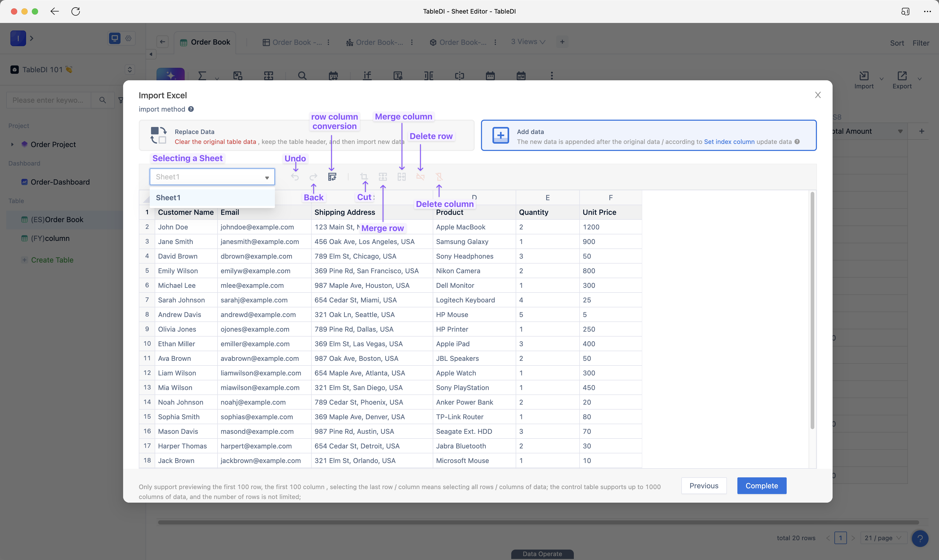The width and height of the screenshot is (939, 560).
Task: Open the 21 / page size dropdown
Action: tap(883, 538)
